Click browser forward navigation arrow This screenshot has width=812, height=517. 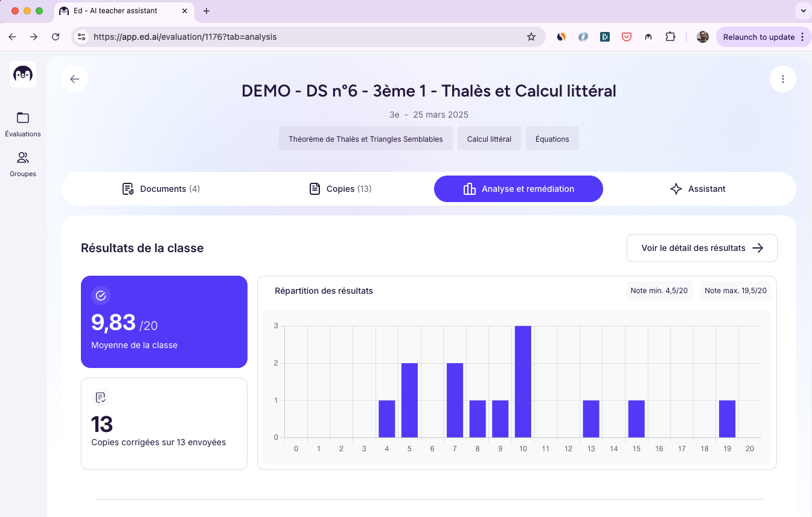34,37
